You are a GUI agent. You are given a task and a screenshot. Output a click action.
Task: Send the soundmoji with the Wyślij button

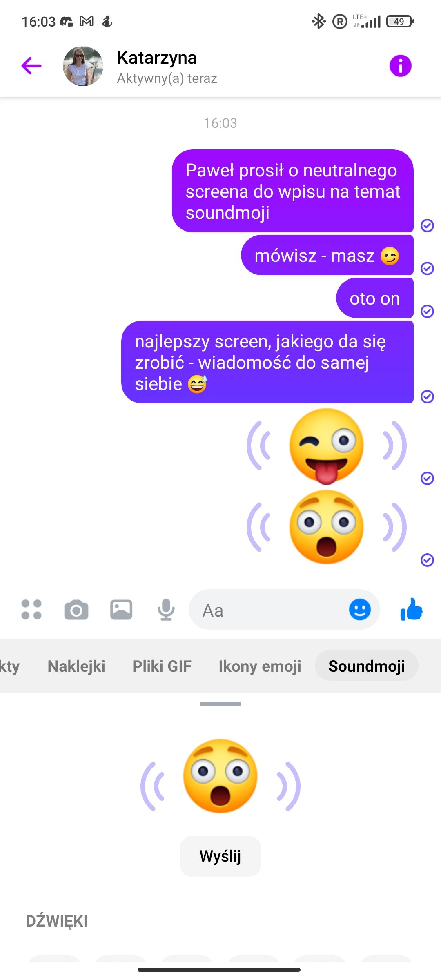(220, 856)
